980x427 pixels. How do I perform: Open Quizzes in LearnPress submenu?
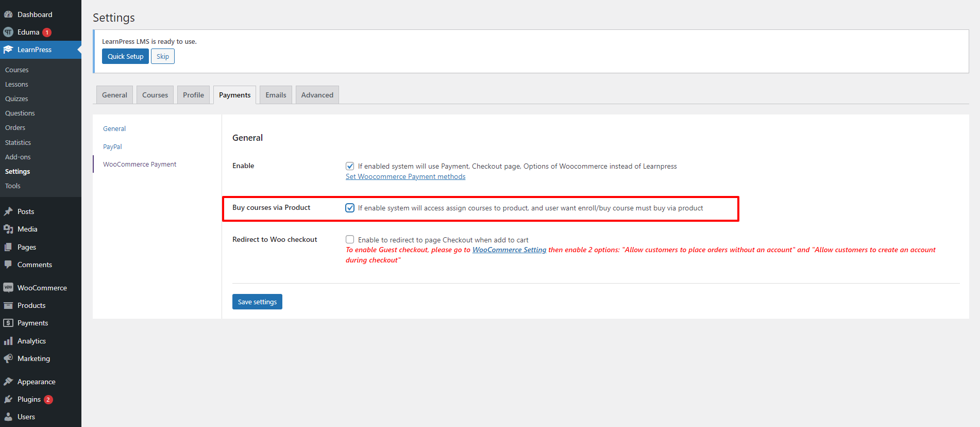(16, 98)
